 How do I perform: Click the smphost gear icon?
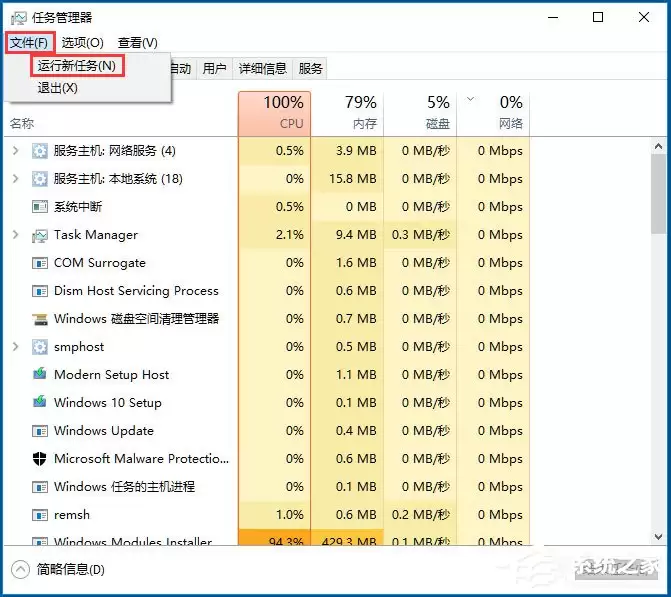tap(40, 347)
